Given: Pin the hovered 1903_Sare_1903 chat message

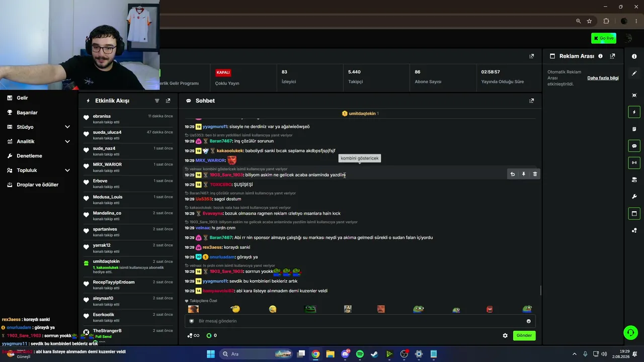Looking at the screenshot, I should pyautogui.click(x=523, y=174).
